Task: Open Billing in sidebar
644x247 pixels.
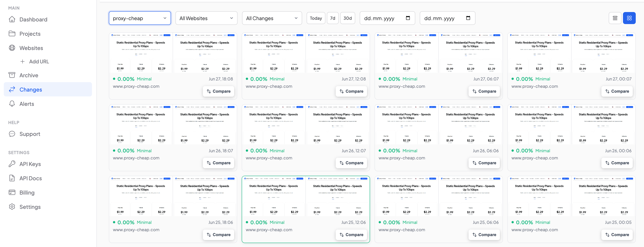Action: (48, 192)
